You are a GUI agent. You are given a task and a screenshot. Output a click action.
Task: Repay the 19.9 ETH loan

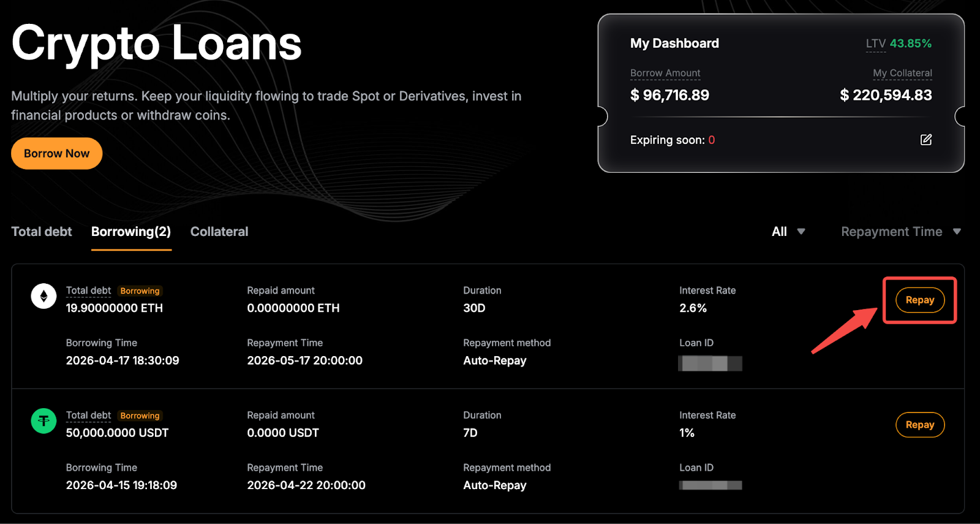pyautogui.click(x=919, y=300)
